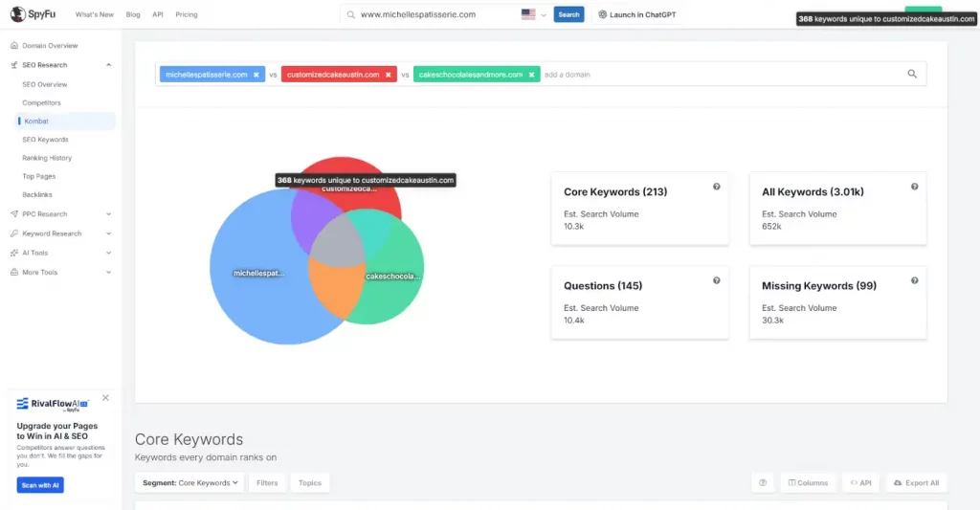Open SEO Overview in sidebar

44,84
